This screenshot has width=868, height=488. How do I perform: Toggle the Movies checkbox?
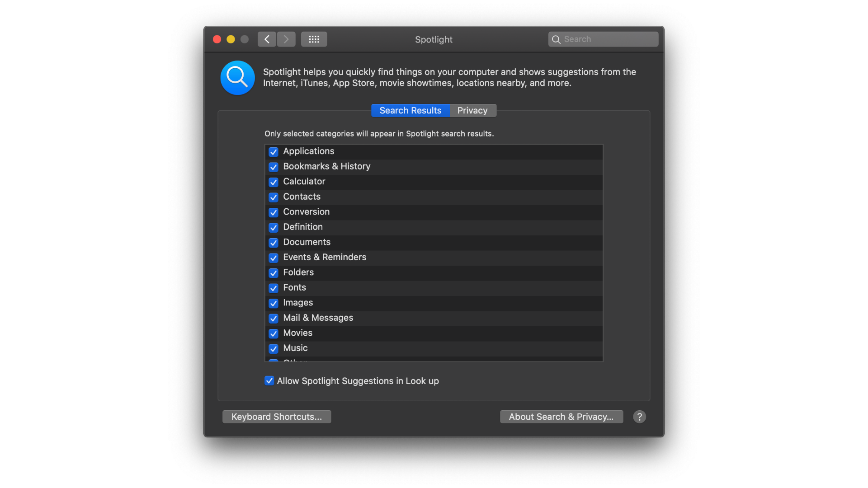tap(273, 333)
